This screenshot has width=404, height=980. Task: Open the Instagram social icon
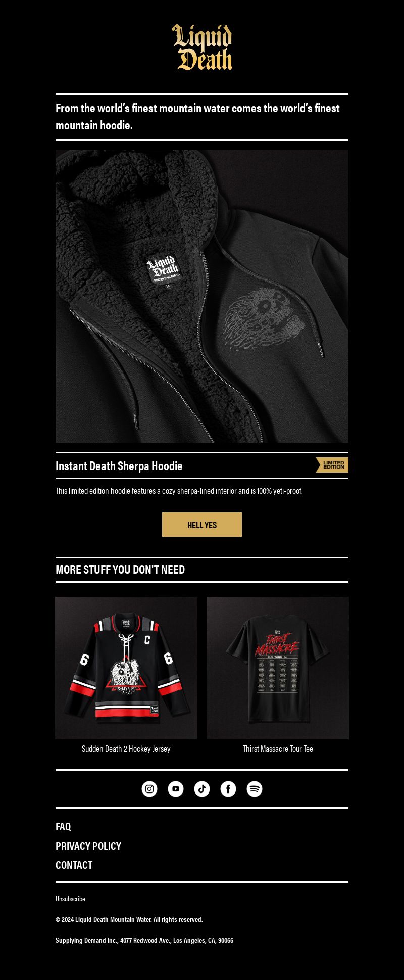(x=149, y=788)
